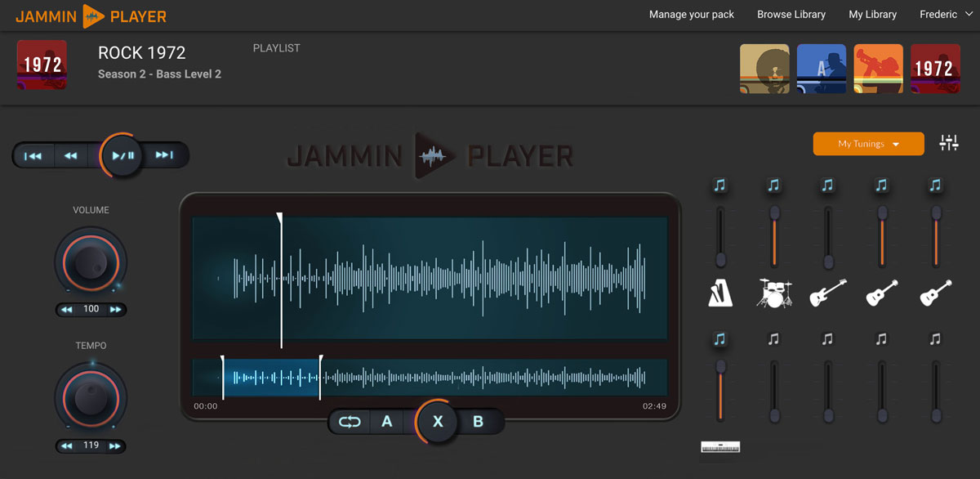Click the first acoustic guitar icon
980x479 pixels.
point(882,293)
